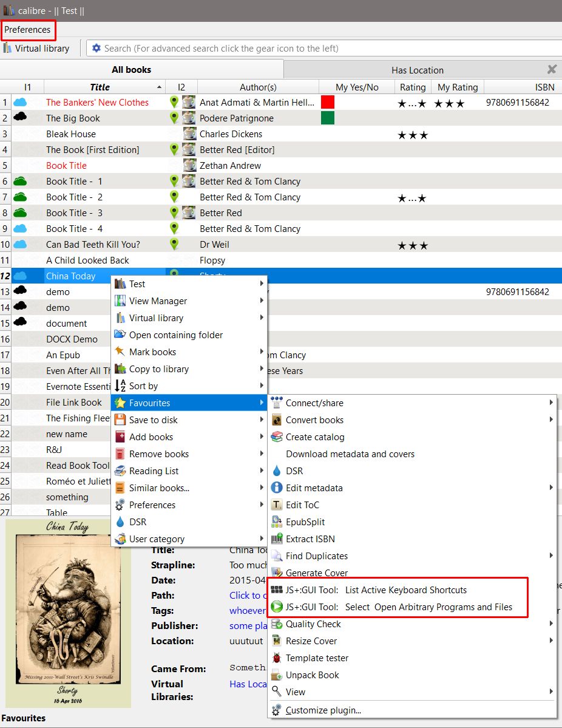Click the Save to disk floppy icon
The height and width of the screenshot is (728, 562).
120,420
